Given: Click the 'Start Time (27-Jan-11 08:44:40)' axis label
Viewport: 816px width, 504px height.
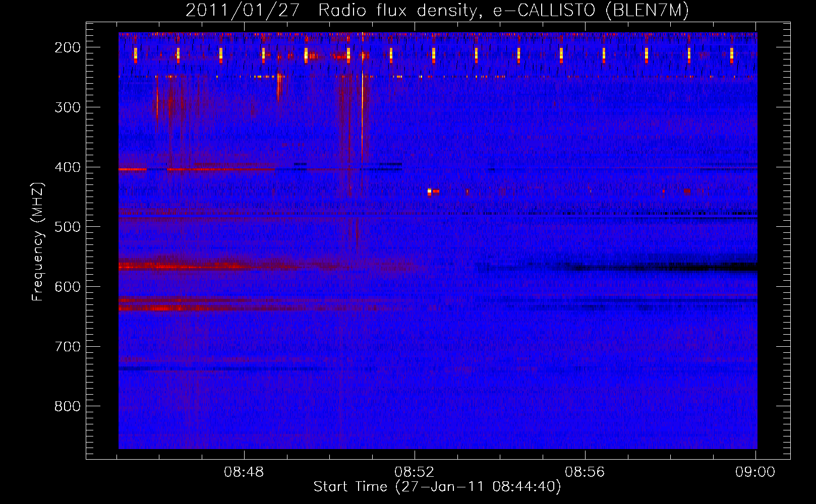Looking at the screenshot, I should point(437,487).
